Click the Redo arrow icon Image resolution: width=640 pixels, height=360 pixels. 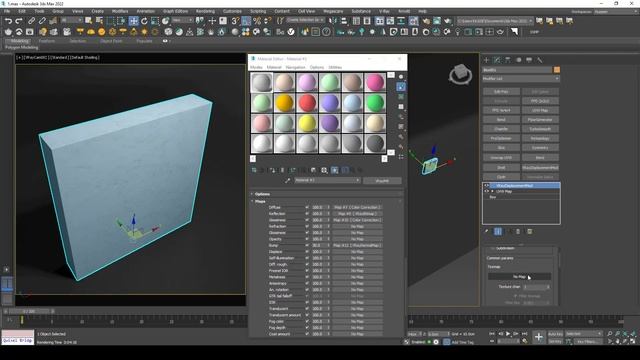[x=19, y=20]
